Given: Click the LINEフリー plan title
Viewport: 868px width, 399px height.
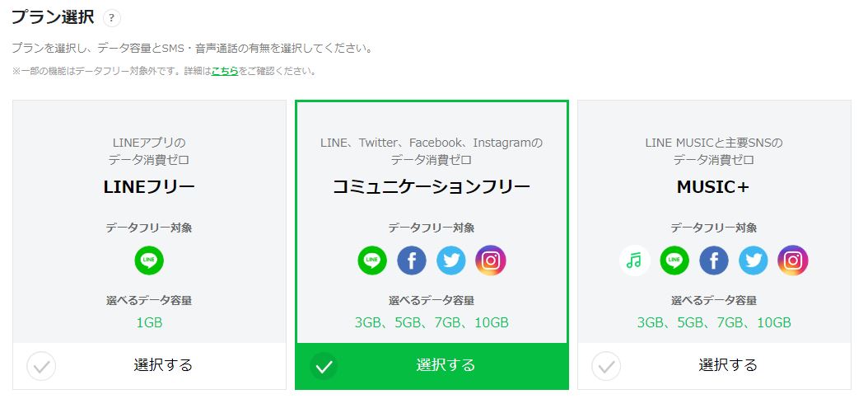Looking at the screenshot, I should (149, 187).
